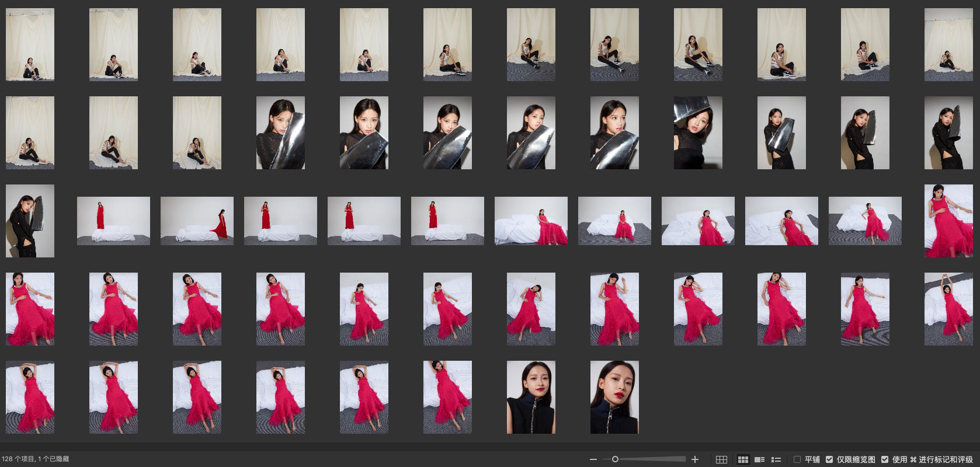
Task: Enable the 平铺 checkbox
Action: click(797, 459)
